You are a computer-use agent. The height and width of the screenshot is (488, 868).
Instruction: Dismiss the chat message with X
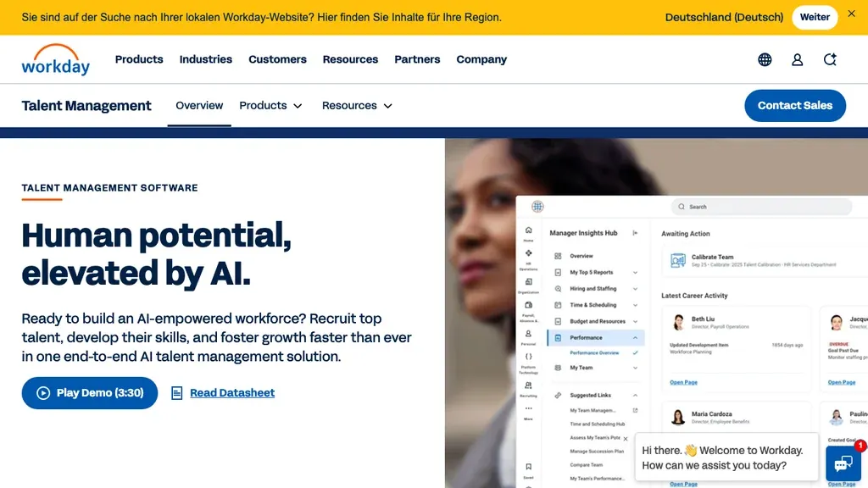point(626,439)
